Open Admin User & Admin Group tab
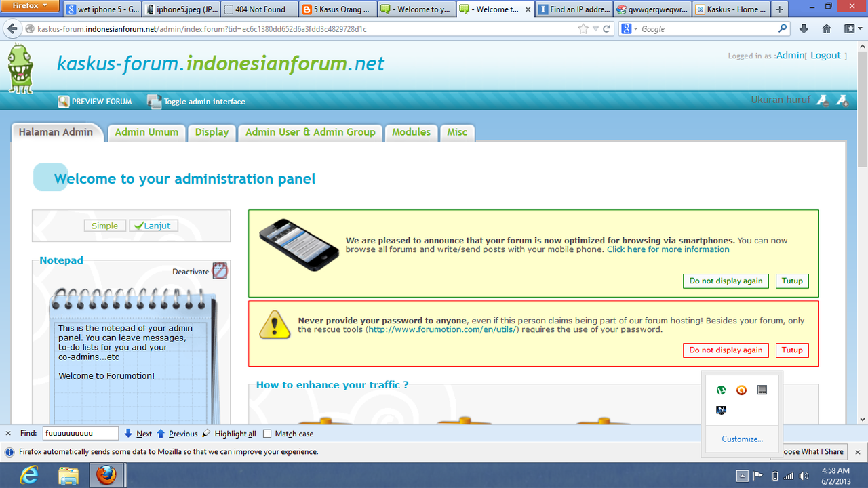 click(x=311, y=132)
